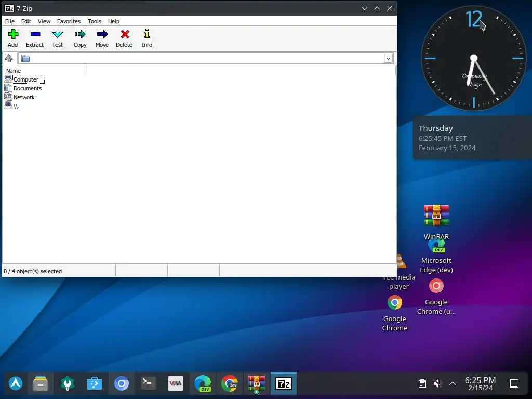Open WinRAR from the taskbar
Screen dimensions: 532x399
pyautogui.click(x=257, y=384)
